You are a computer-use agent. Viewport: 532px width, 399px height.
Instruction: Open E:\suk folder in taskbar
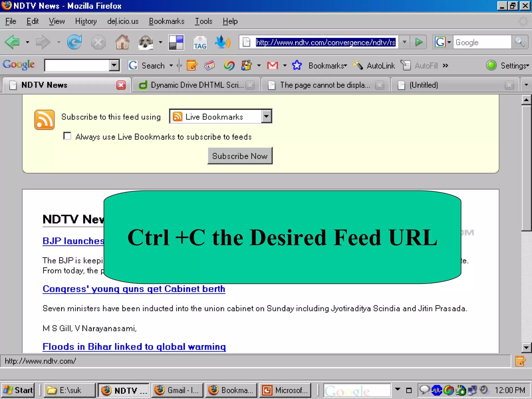pyautogui.click(x=70, y=390)
